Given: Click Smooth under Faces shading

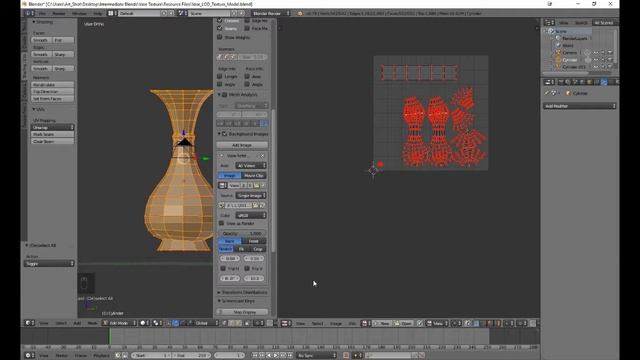Looking at the screenshot, I should coord(41,40).
